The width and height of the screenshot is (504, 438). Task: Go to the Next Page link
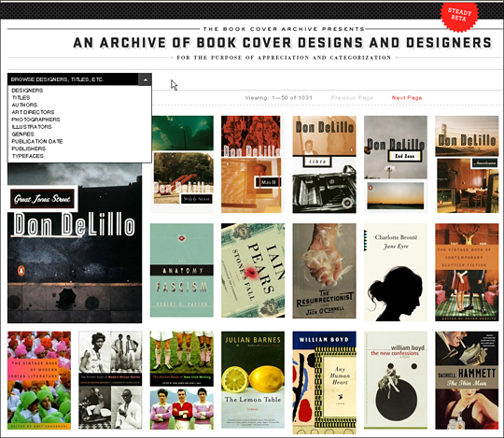point(407,98)
